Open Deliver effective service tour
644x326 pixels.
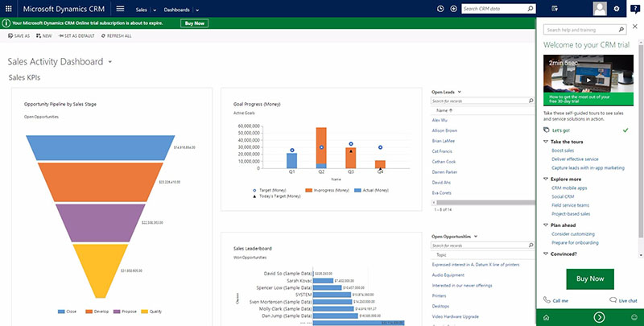575,159
